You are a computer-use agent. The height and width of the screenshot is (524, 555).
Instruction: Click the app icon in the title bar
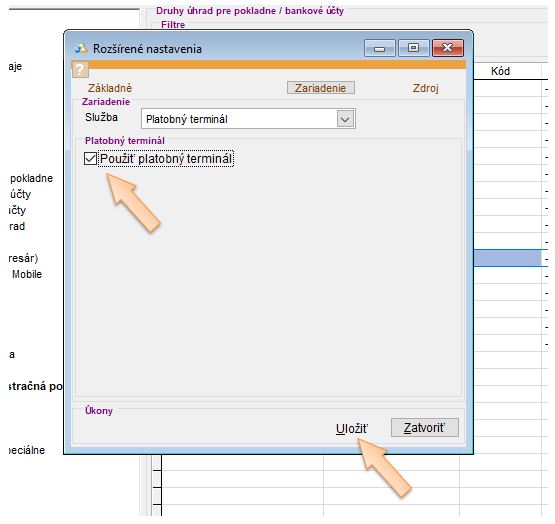click(81, 49)
